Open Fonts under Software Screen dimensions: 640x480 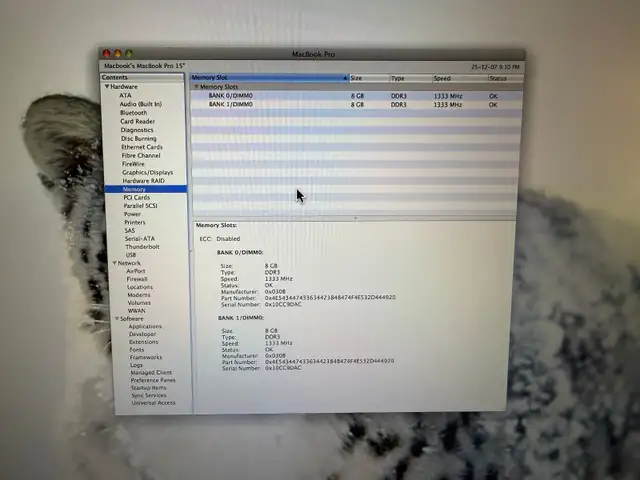point(137,350)
